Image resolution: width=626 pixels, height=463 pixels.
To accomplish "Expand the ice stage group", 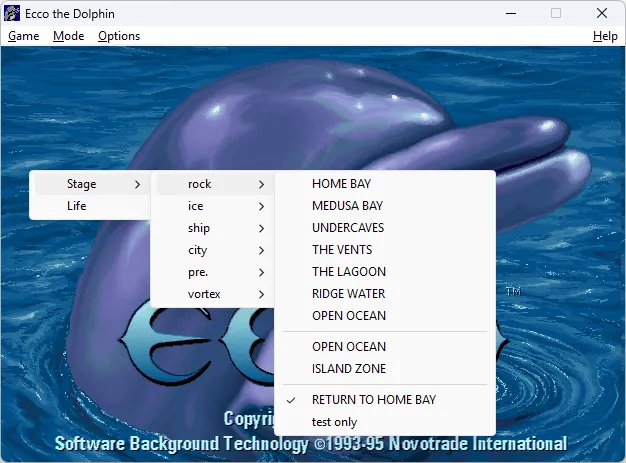I will point(213,206).
